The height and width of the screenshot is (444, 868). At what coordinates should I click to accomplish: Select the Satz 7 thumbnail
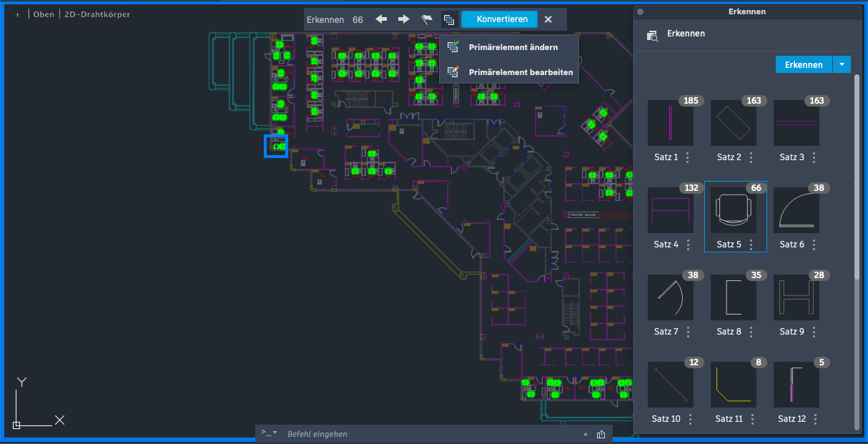pyautogui.click(x=671, y=297)
